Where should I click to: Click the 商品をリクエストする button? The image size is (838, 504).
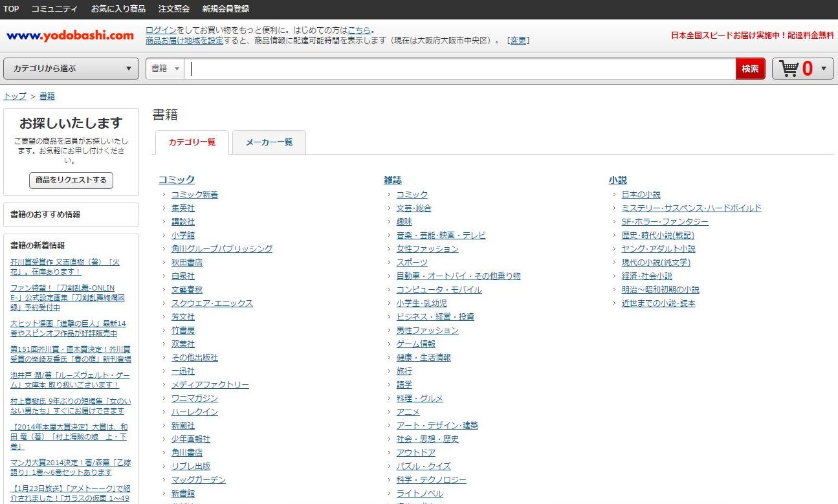pyautogui.click(x=71, y=180)
